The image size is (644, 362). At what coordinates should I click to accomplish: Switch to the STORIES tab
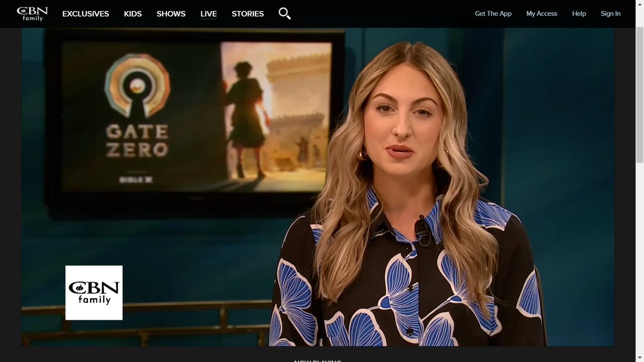[247, 13]
